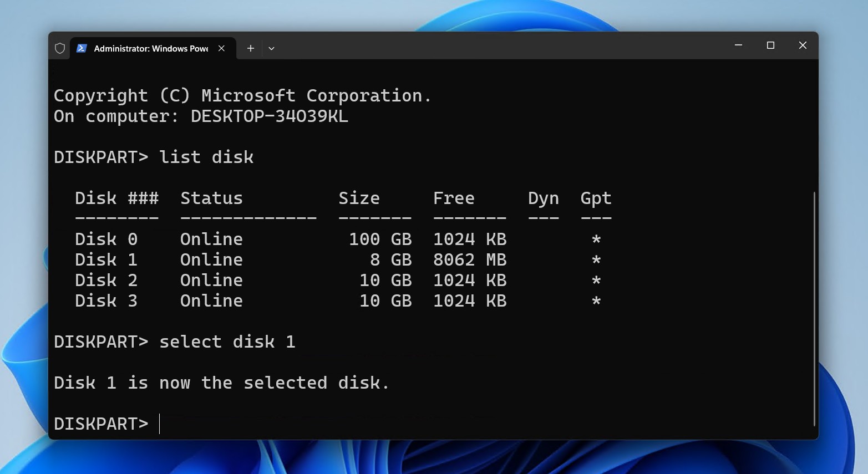Click the computer name DESKTOP-34O39KL
Image resolution: width=868 pixels, height=474 pixels.
click(x=268, y=116)
